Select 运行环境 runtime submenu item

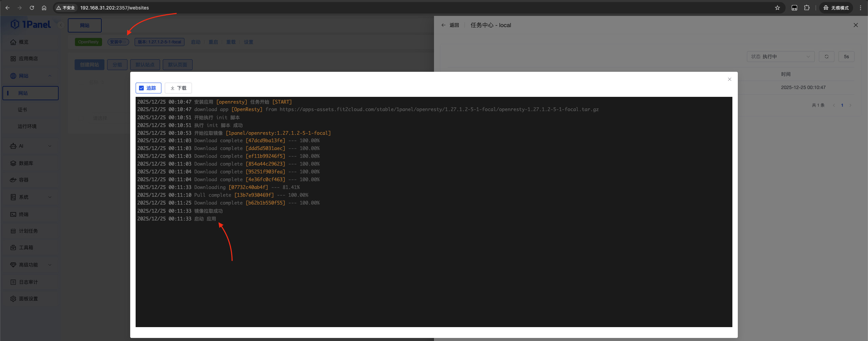point(27,126)
